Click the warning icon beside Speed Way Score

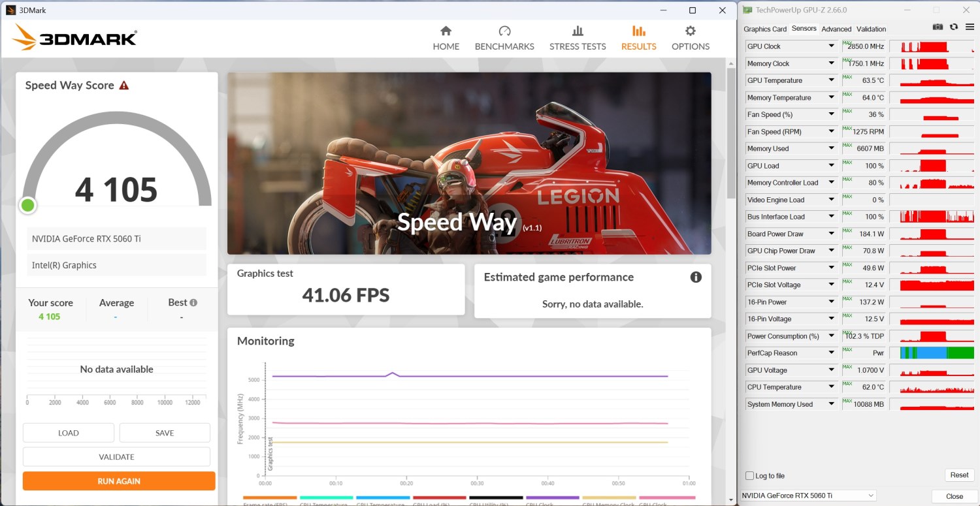pyautogui.click(x=124, y=86)
